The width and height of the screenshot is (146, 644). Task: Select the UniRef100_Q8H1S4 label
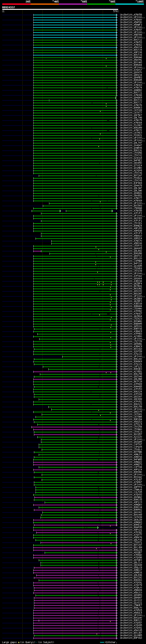[x=131, y=75]
